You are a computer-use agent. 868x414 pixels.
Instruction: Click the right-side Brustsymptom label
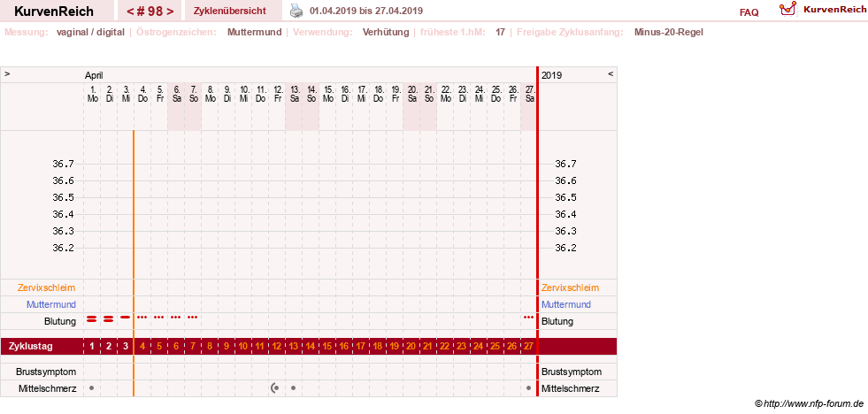[572, 372]
